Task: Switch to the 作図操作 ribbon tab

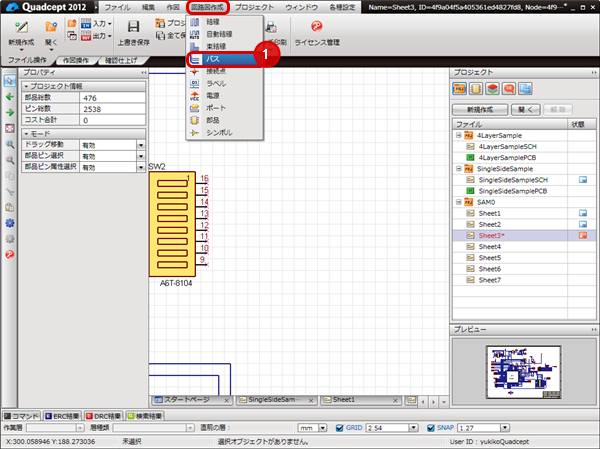Action: 76,60
